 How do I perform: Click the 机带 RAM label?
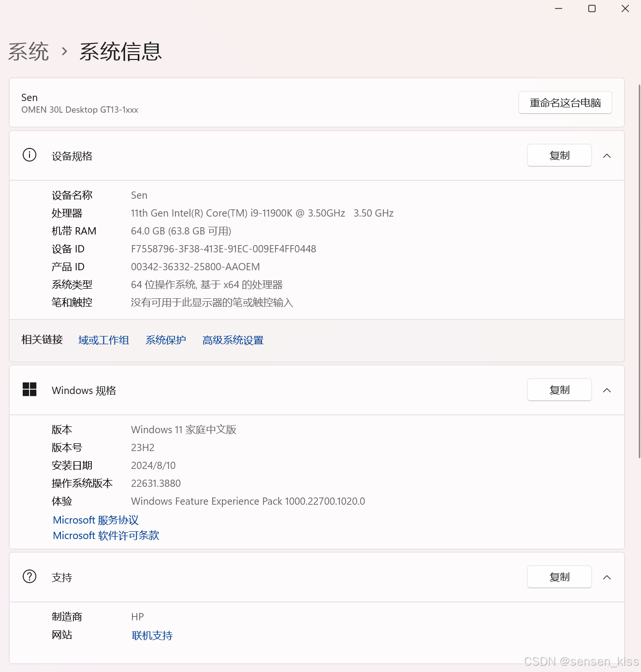[x=74, y=231]
